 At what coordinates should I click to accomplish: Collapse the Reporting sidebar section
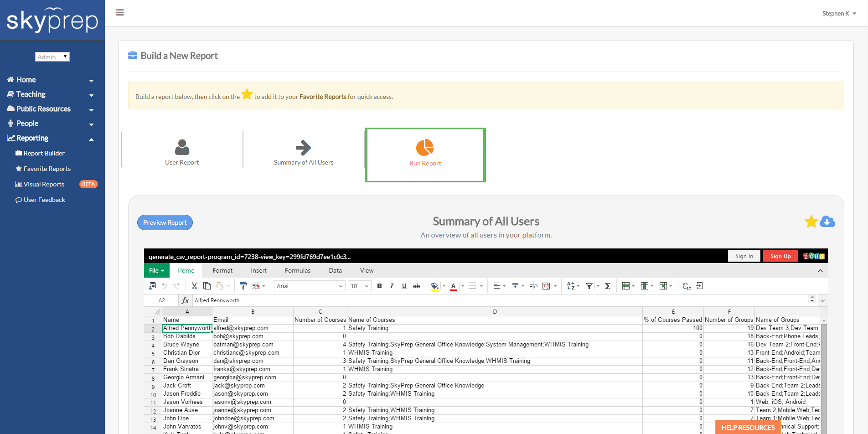click(91, 138)
